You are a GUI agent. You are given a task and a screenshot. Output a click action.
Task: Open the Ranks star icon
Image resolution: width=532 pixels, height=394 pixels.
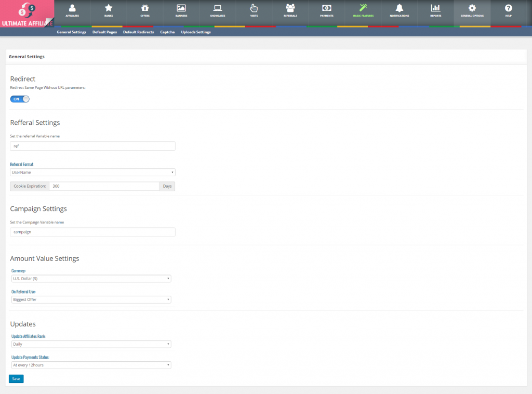click(109, 8)
